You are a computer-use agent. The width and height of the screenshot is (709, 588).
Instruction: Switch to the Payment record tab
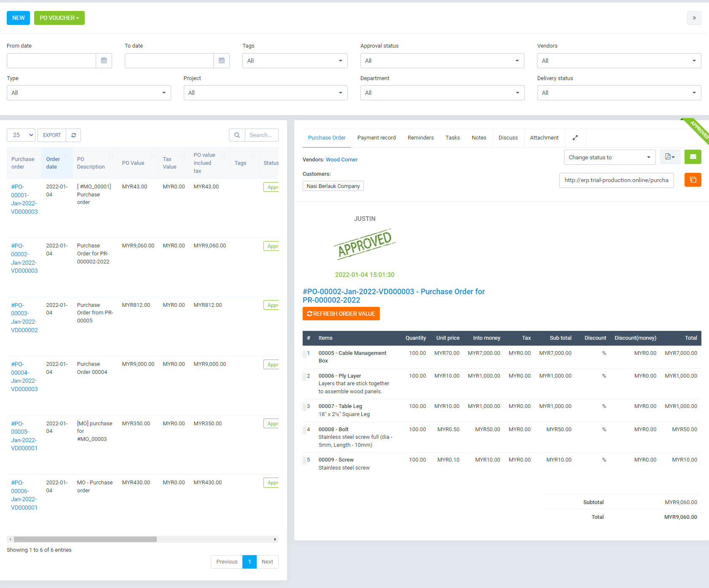pyautogui.click(x=376, y=137)
